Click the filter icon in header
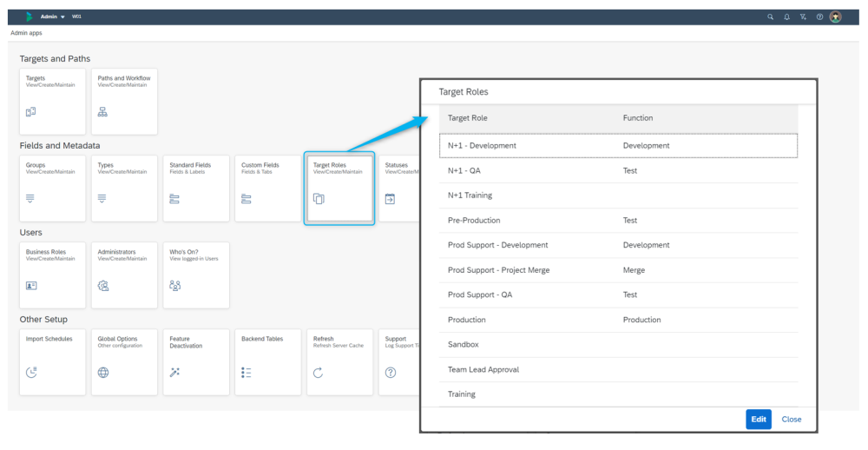The width and height of the screenshot is (868, 450). (803, 17)
